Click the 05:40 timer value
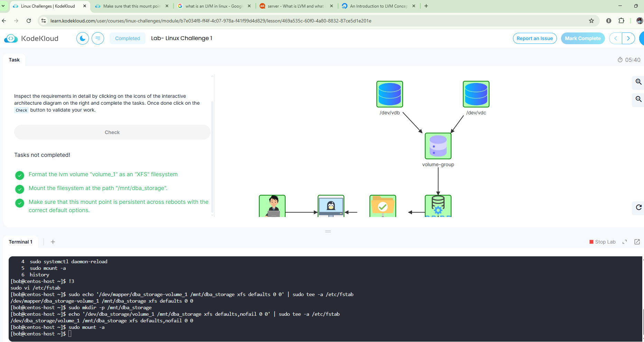This screenshot has height=342, width=644. tap(633, 60)
